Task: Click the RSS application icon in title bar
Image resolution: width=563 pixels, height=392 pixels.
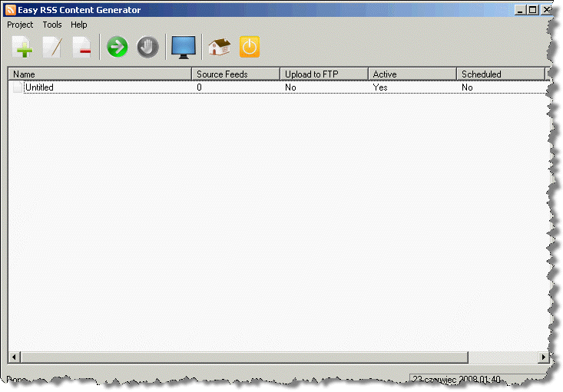Action: point(11,10)
